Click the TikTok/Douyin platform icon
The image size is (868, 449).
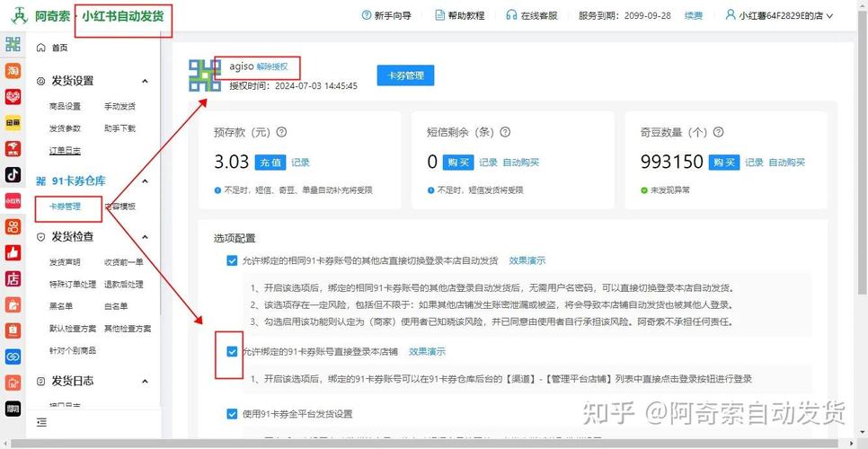[13, 174]
